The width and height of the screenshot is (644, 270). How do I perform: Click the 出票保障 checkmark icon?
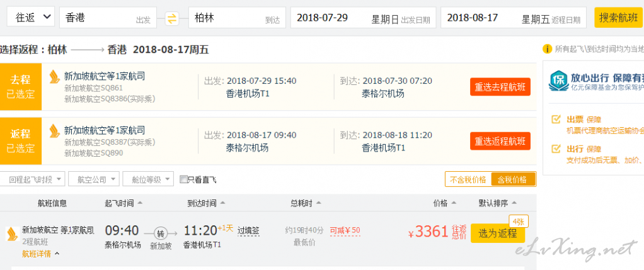556,120
